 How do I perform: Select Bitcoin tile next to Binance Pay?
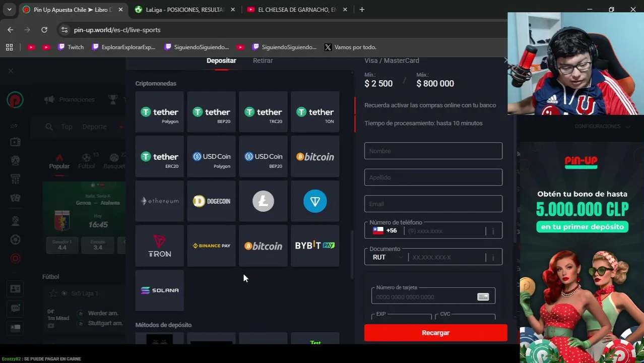coord(263,246)
